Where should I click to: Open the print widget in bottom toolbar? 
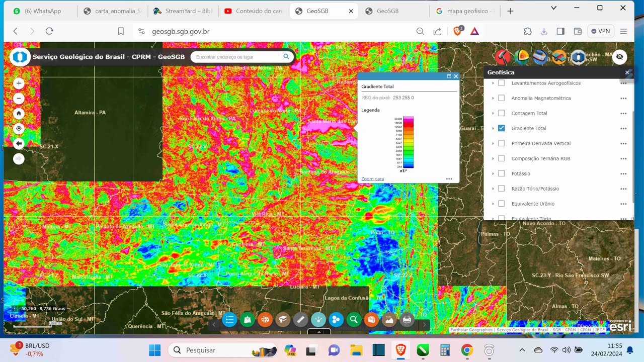coord(407,319)
